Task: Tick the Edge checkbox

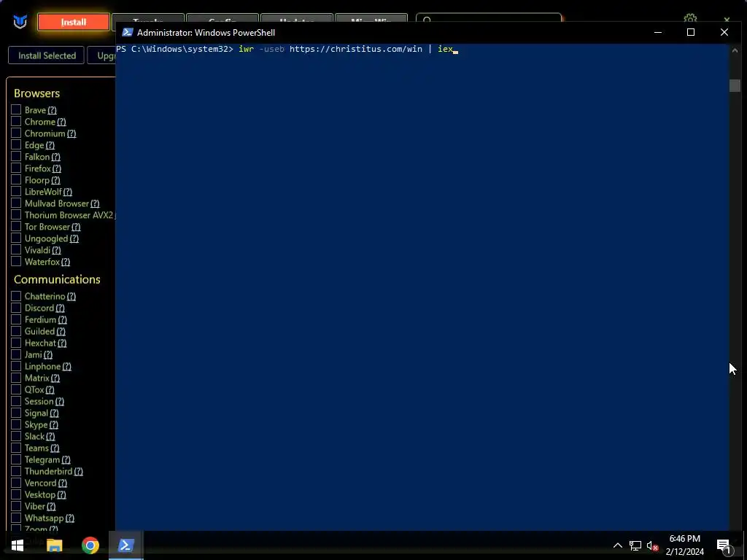Action: (x=16, y=145)
